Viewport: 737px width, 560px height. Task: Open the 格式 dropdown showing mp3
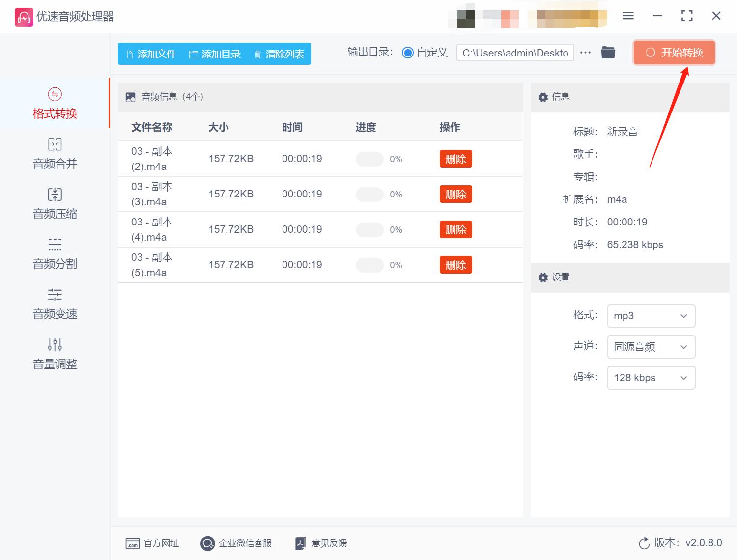[651, 316]
